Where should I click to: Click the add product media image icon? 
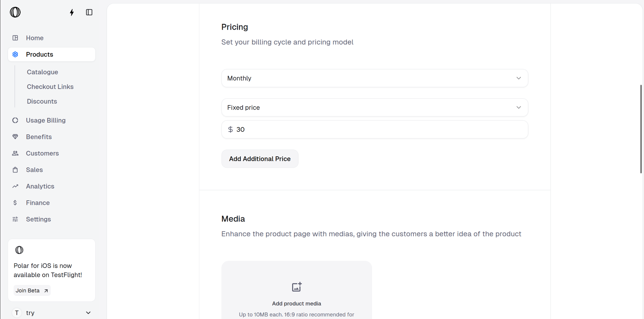pos(296,287)
